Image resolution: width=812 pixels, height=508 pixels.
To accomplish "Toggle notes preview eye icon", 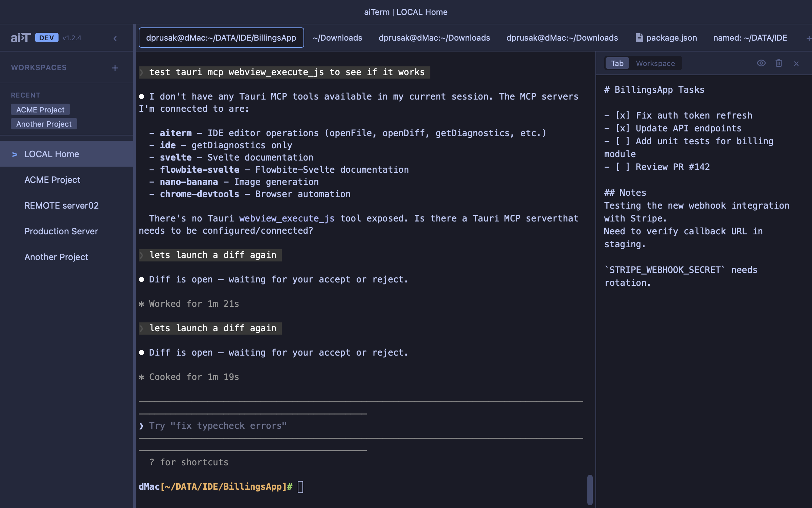I will pyautogui.click(x=761, y=63).
